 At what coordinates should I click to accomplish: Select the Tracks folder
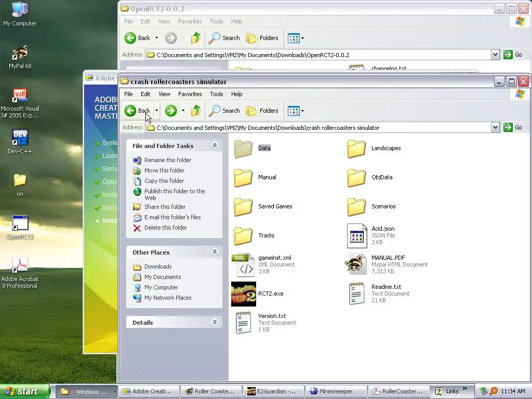(x=254, y=235)
